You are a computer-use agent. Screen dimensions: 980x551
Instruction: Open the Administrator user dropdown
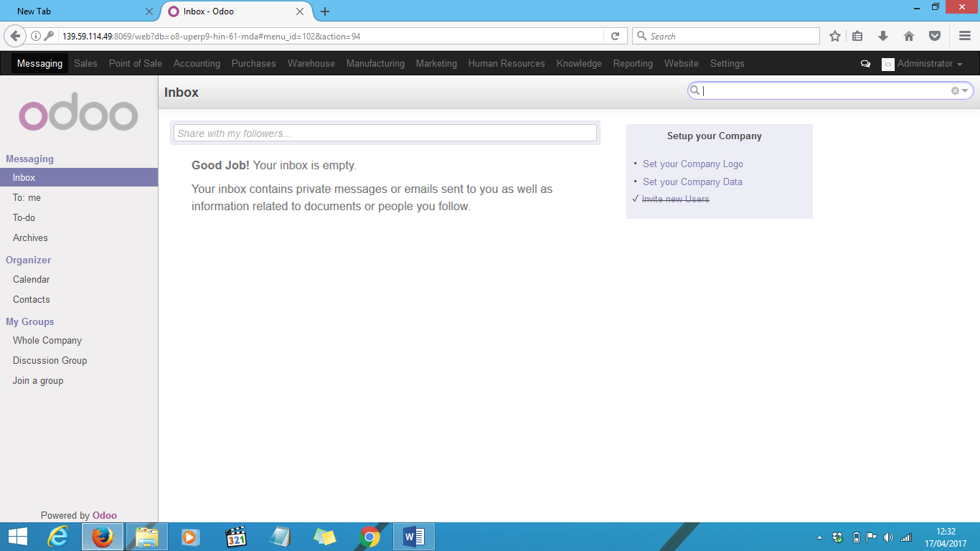(930, 64)
